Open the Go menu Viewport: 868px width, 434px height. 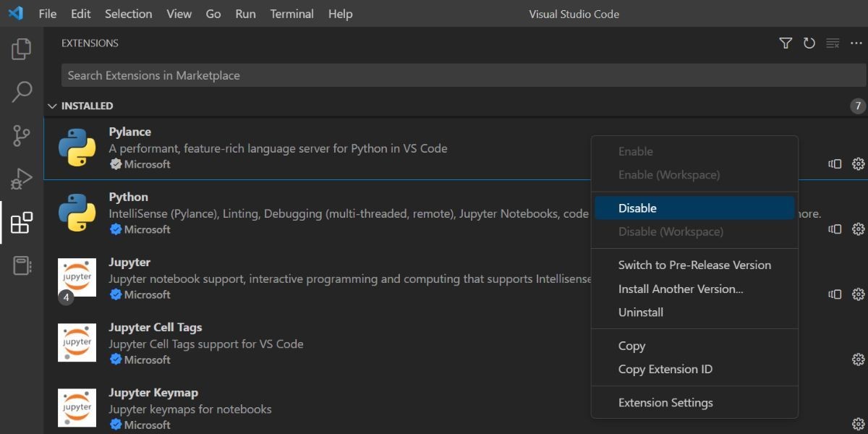coord(213,14)
